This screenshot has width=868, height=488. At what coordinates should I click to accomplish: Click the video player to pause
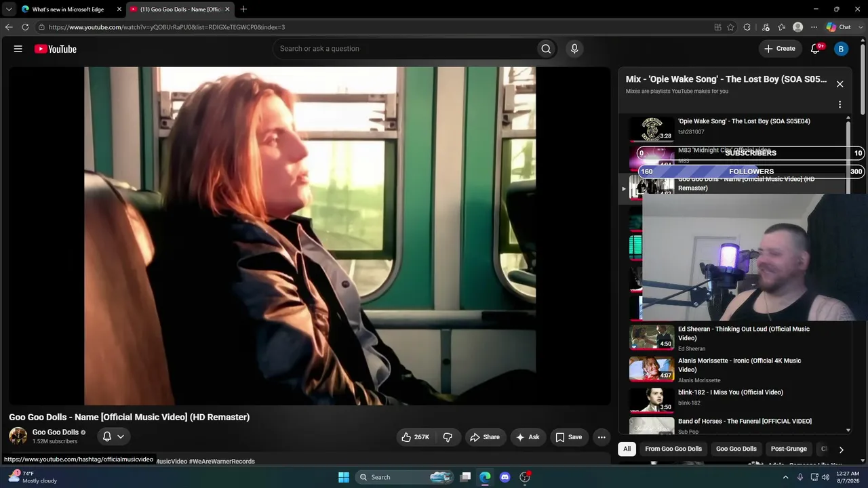click(x=310, y=236)
